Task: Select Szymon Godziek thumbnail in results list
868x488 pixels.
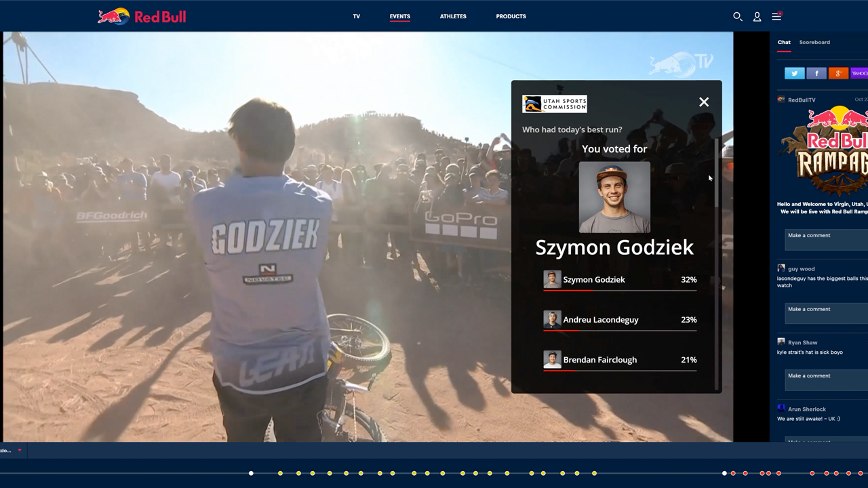Action: point(552,279)
